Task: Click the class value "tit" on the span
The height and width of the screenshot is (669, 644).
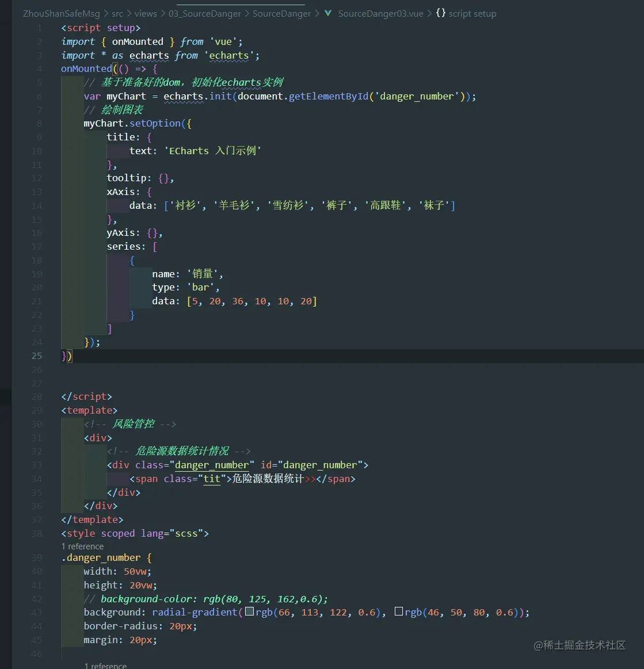Action: tap(212, 479)
